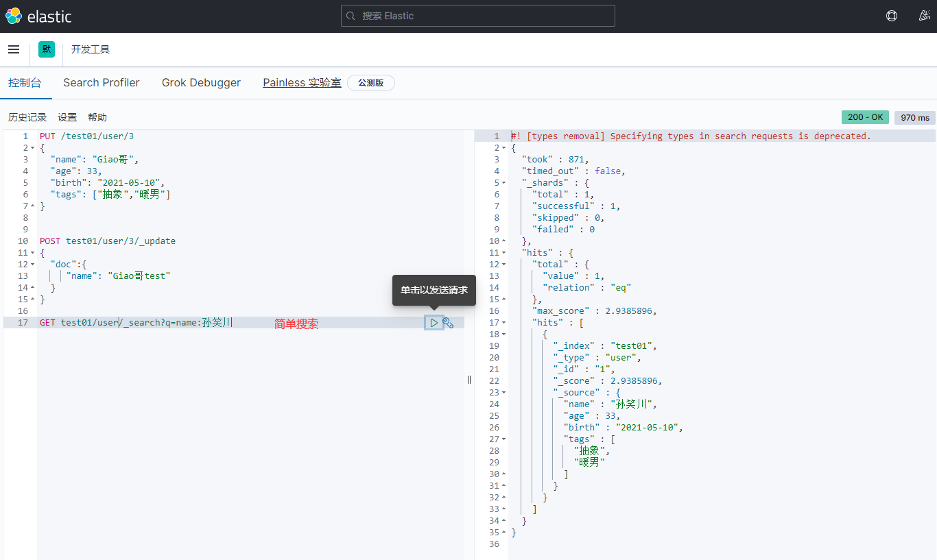
Task: Click the search magnifier icon in Elastic search
Action: point(351,16)
